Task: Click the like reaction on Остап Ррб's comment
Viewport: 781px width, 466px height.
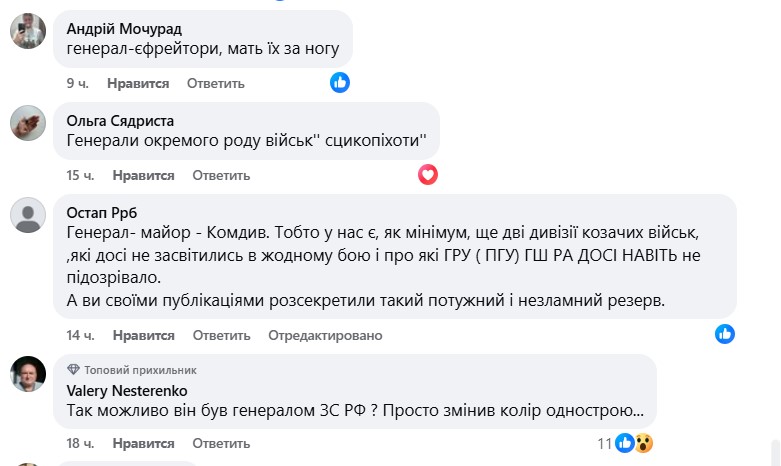Action: 725,334
